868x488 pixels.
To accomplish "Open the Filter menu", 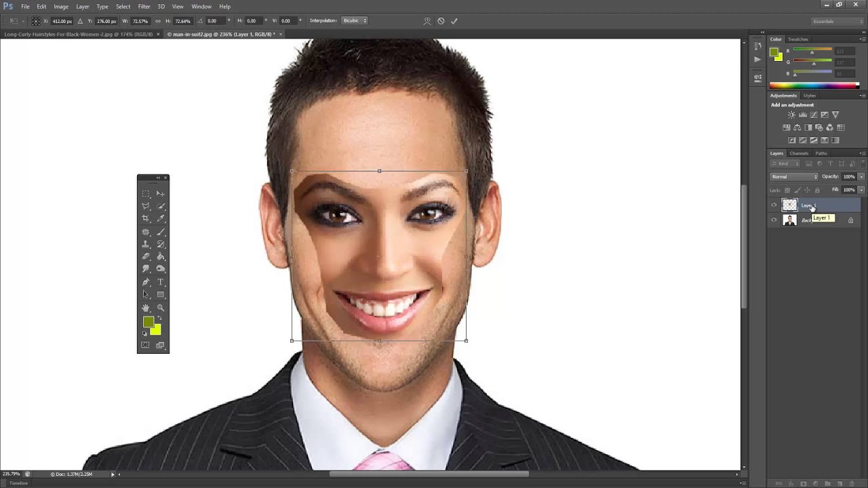I will coord(144,6).
